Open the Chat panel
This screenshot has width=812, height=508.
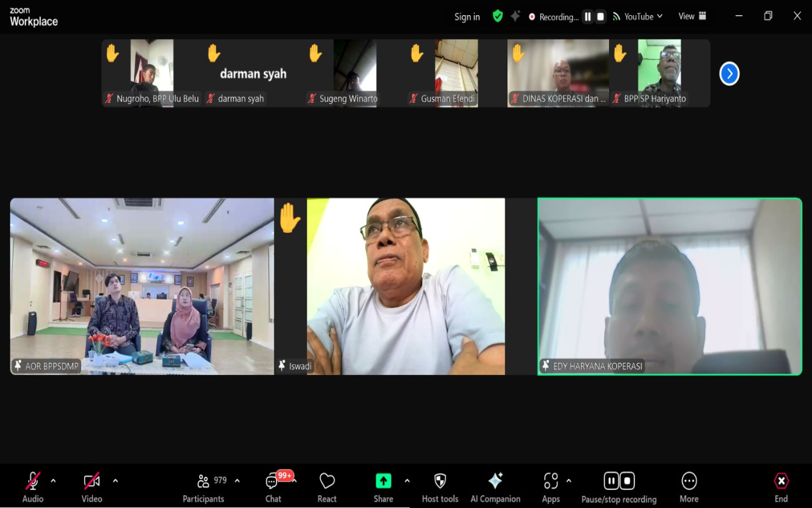coord(273,487)
